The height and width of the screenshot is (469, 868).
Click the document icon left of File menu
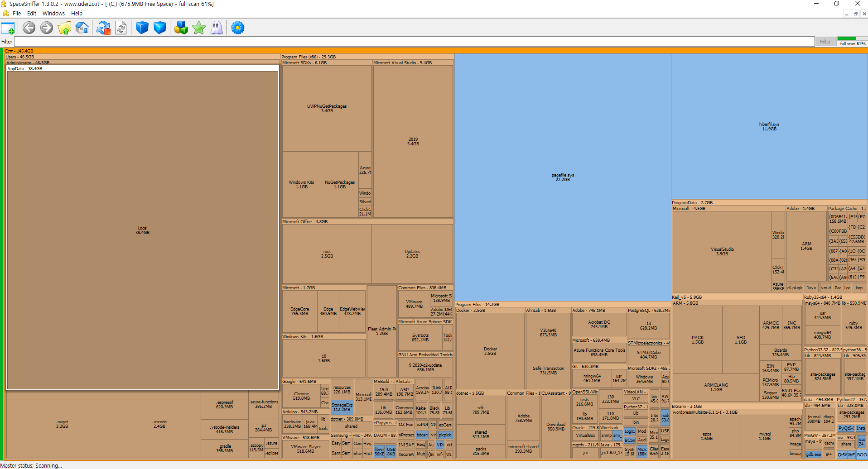(x=5, y=14)
